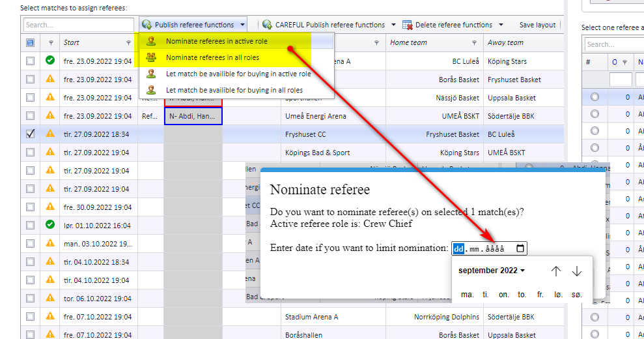Check the BC Luleå vs Köping Stars row
Image resolution: width=644 pixels, height=339 pixels.
coord(31,61)
